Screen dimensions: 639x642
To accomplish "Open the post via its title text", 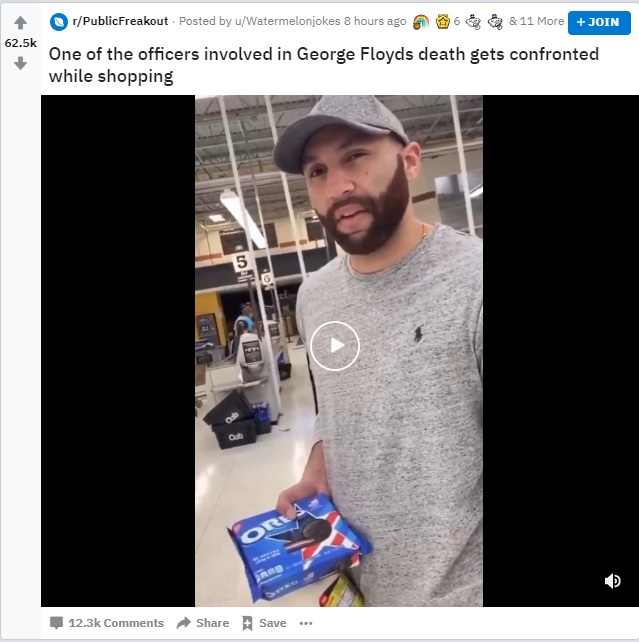I will click(x=324, y=65).
